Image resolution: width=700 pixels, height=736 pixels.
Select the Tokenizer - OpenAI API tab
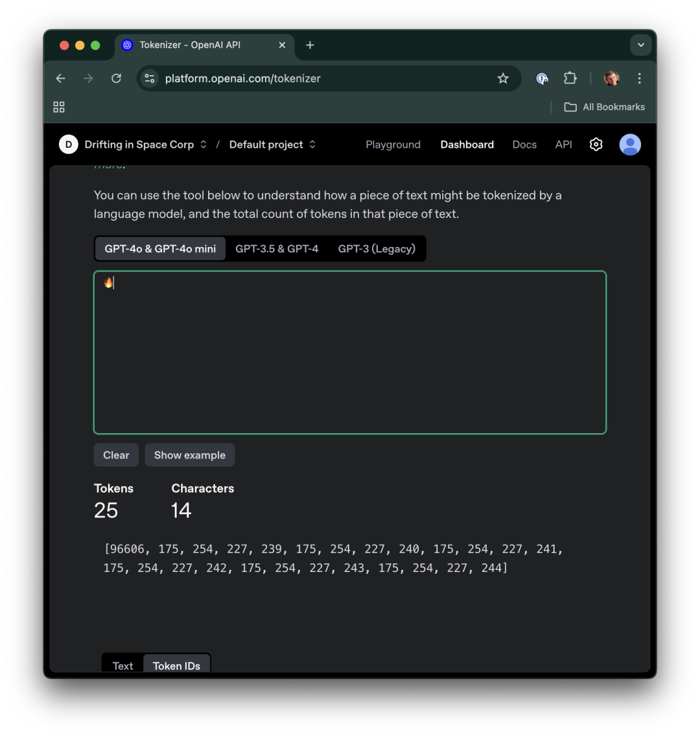point(205,45)
